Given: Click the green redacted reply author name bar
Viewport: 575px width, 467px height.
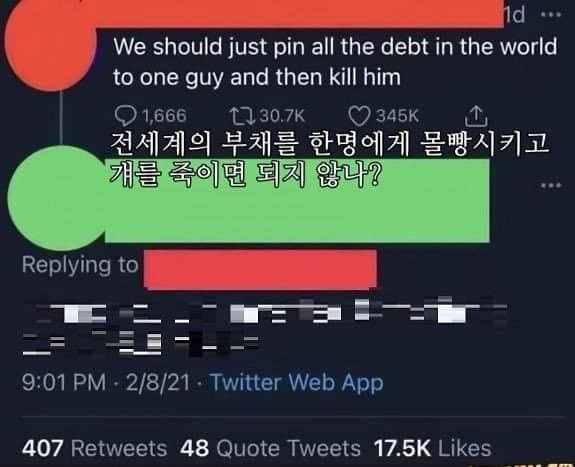Looking at the screenshot, I should tap(297, 201).
